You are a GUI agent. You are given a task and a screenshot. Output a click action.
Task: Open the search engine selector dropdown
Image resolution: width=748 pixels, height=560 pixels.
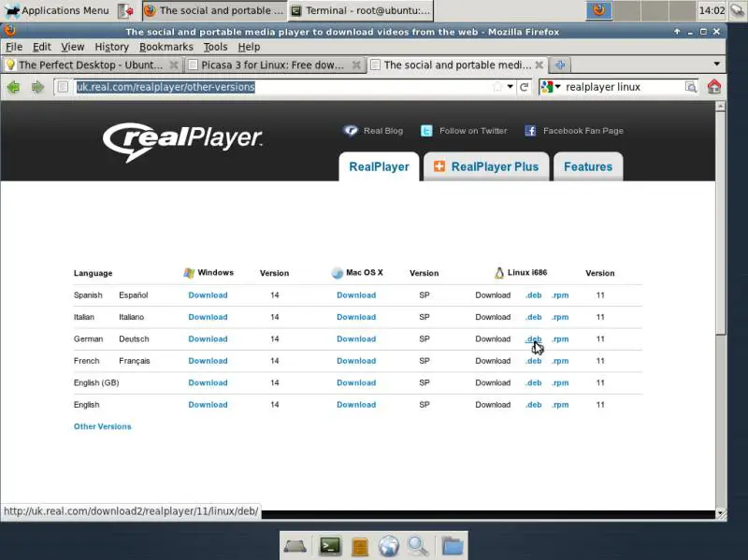[551, 87]
